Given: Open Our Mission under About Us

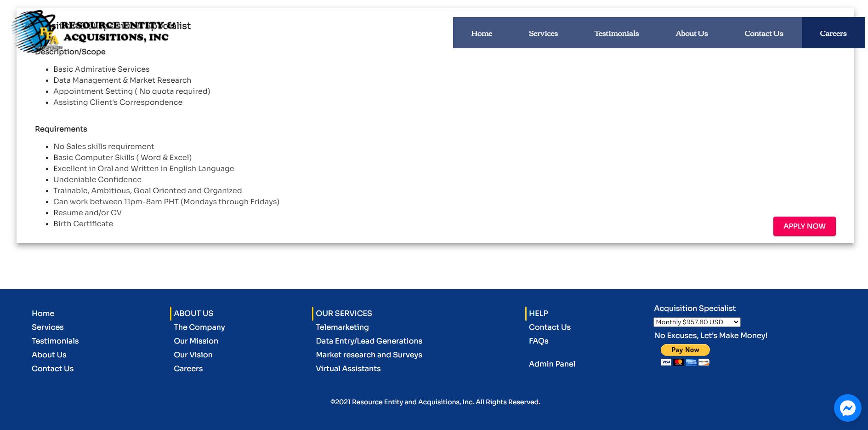Looking at the screenshot, I should point(196,341).
